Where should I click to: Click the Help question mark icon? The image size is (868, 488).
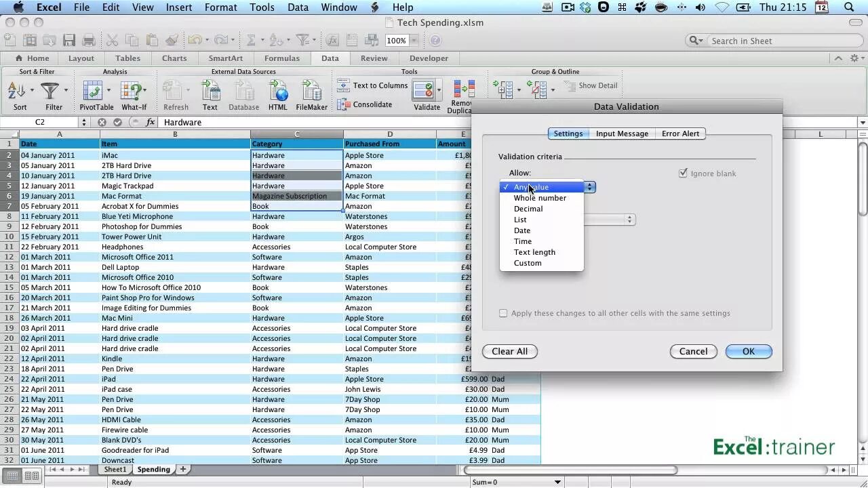point(436,41)
